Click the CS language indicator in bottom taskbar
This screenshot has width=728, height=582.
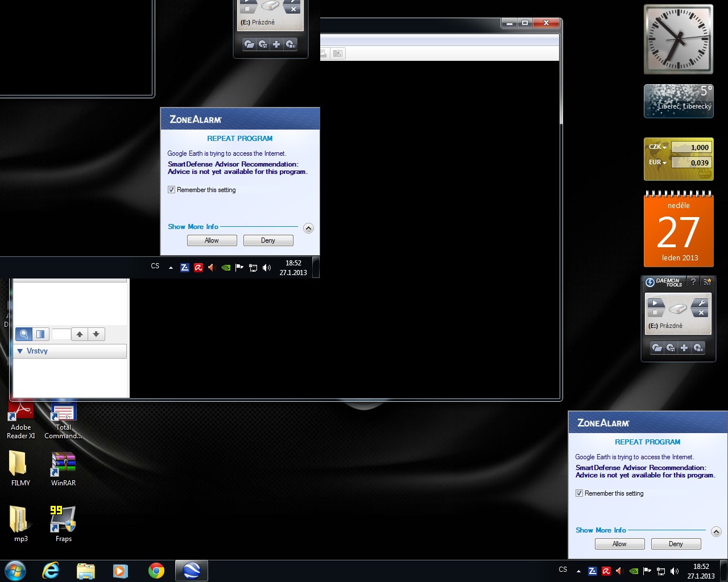tap(562, 569)
